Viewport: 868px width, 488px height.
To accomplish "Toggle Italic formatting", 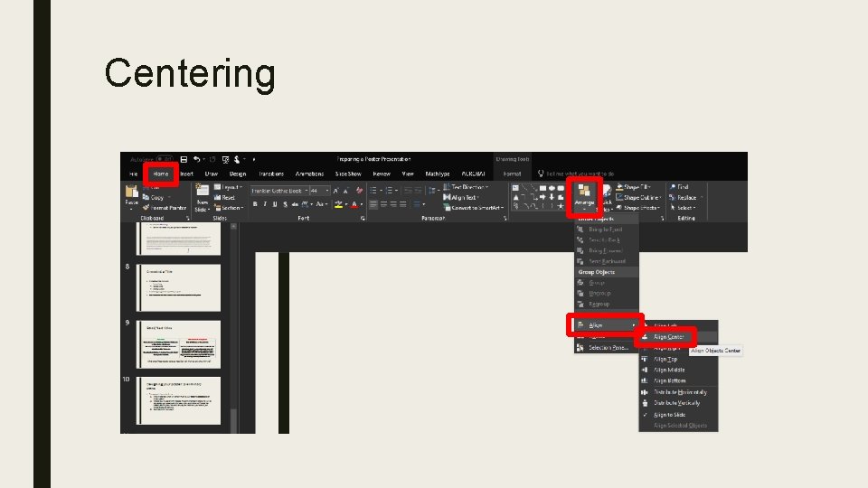I will click(265, 204).
